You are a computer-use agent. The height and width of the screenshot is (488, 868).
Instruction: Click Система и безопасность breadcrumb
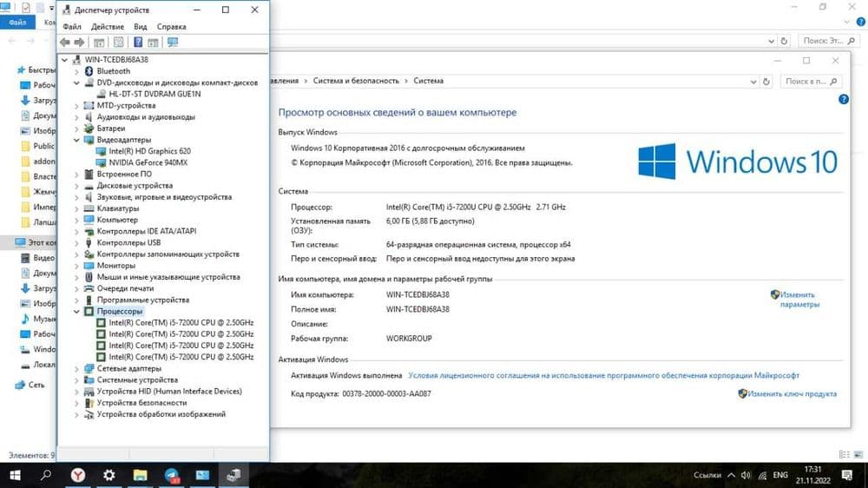(356, 81)
